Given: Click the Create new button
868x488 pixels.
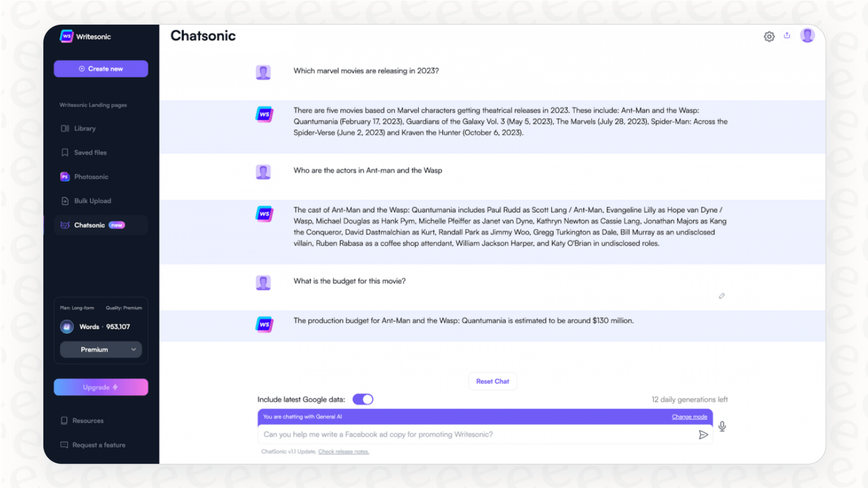Looking at the screenshot, I should click(x=101, y=69).
